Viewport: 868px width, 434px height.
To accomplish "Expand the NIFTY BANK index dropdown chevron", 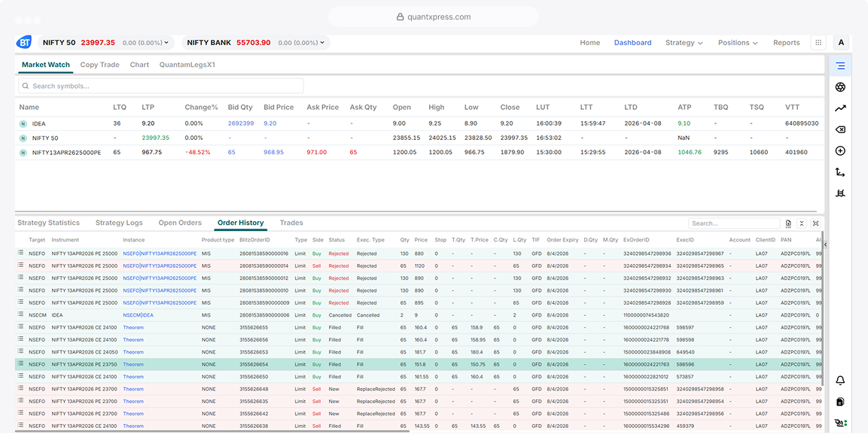I will pyautogui.click(x=321, y=43).
